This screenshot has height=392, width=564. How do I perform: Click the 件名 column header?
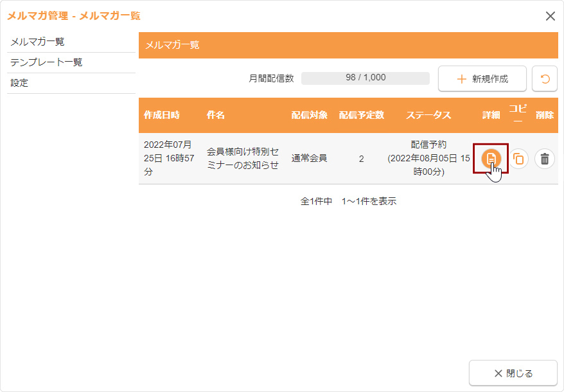tap(216, 115)
